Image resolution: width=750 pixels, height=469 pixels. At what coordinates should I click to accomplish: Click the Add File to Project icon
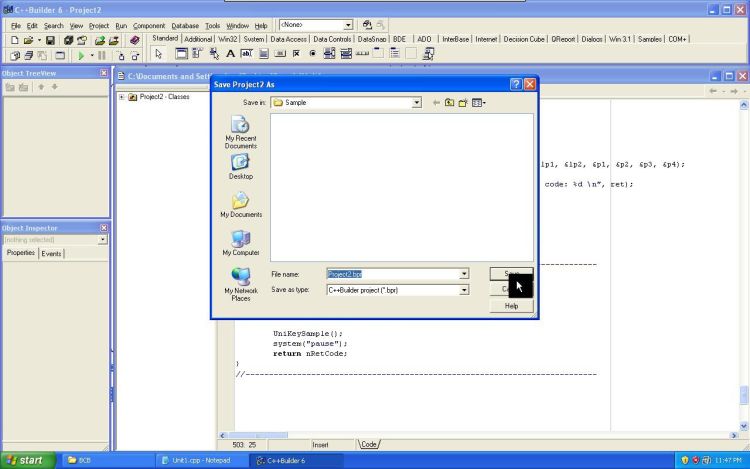[x=99, y=41]
